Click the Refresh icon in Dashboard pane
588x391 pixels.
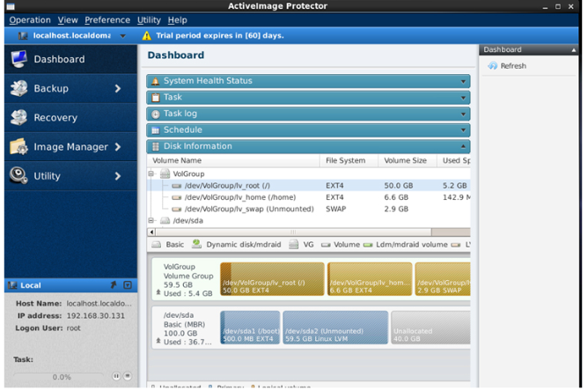click(492, 66)
